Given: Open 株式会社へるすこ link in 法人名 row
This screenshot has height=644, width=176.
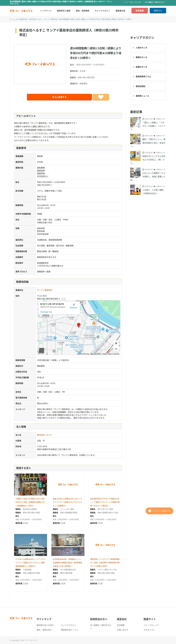Looking at the screenshot, I should [x=45, y=435].
